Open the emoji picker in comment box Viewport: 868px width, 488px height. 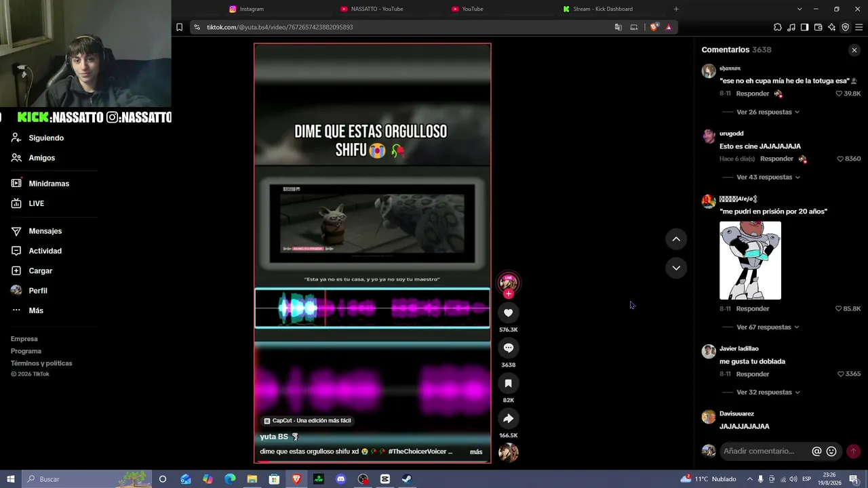click(831, 451)
